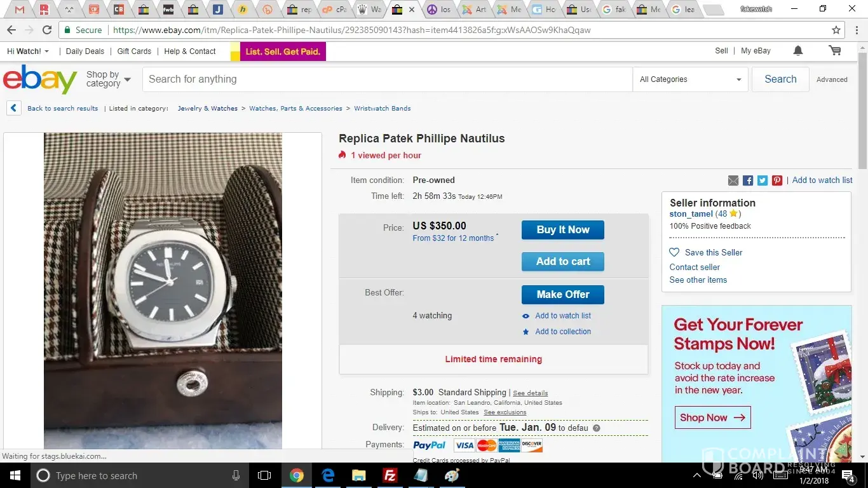This screenshot has width=868, height=488.
Task: Click the back arrow to search results
Action: tap(14, 108)
